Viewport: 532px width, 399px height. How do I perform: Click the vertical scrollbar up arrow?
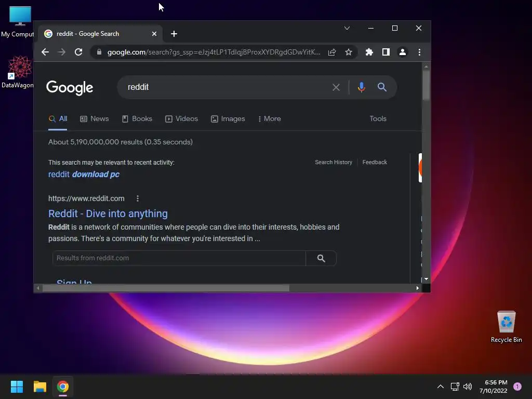tap(426, 66)
